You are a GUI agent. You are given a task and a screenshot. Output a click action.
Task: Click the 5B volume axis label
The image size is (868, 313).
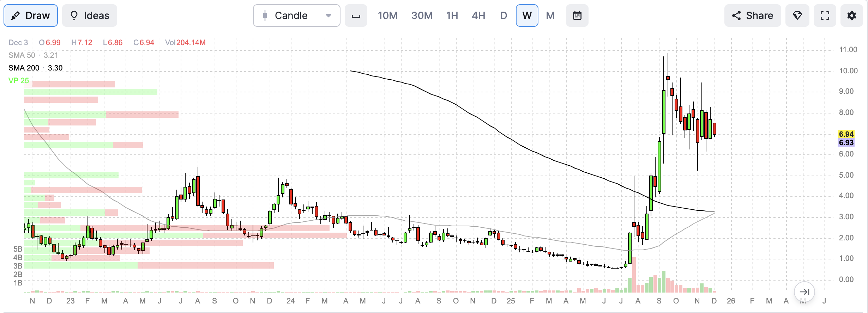click(18, 249)
